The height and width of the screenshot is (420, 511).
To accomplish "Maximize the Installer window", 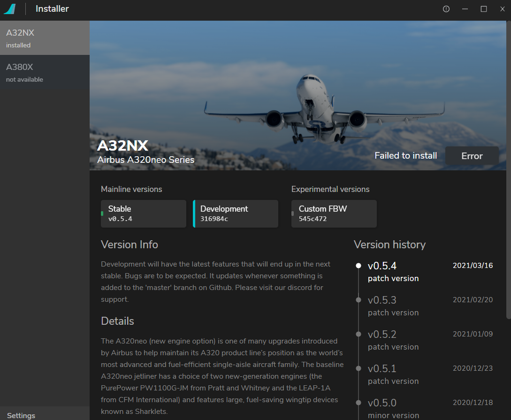I will tap(484, 9).
